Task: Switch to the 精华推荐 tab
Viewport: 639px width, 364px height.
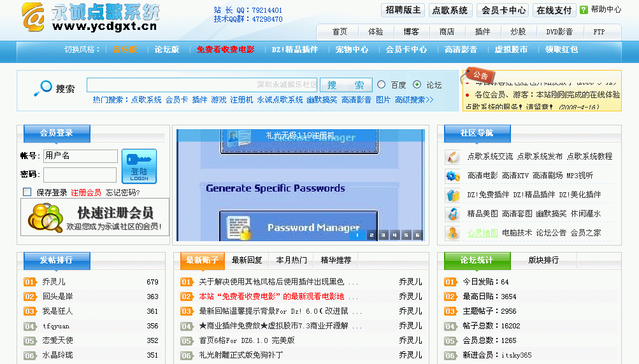Action: pos(336,260)
